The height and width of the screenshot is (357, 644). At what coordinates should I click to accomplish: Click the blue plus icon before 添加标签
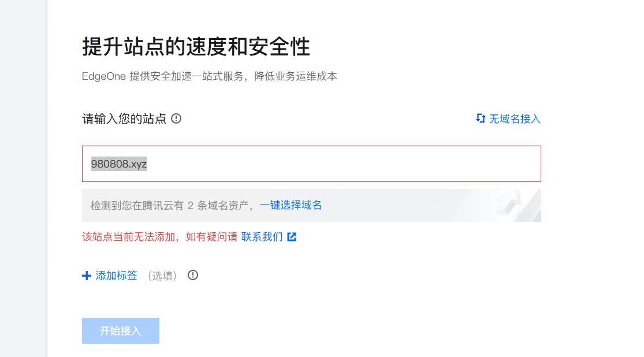tap(86, 276)
